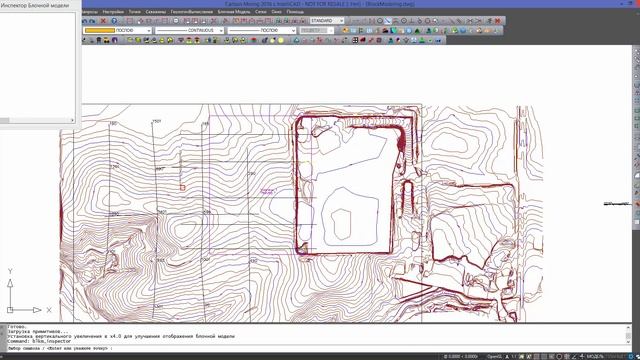The height and width of the screenshot is (360, 640).
Task: Open the Скважины menu
Action: (x=156, y=12)
